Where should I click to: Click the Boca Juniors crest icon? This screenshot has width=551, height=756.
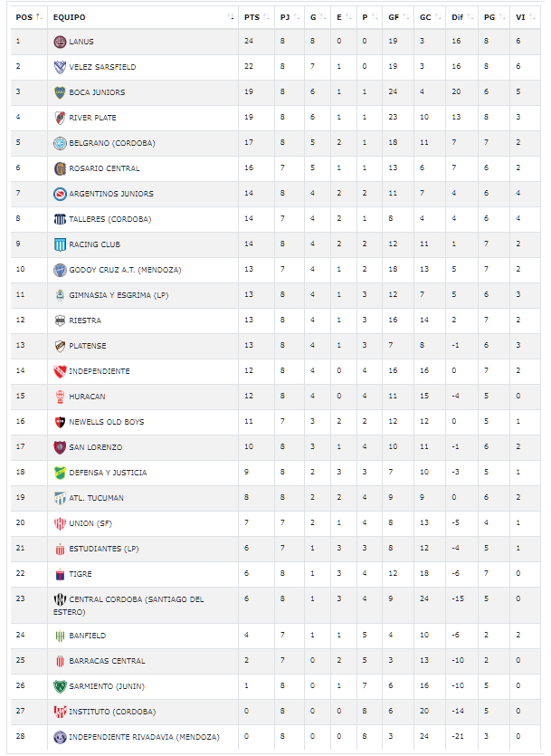pyautogui.click(x=60, y=92)
